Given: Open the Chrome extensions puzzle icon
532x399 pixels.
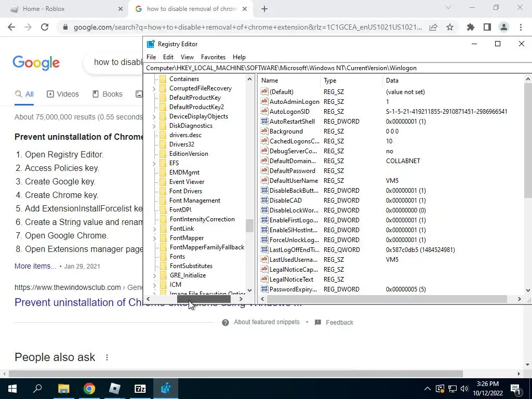Looking at the screenshot, I should point(470,27).
